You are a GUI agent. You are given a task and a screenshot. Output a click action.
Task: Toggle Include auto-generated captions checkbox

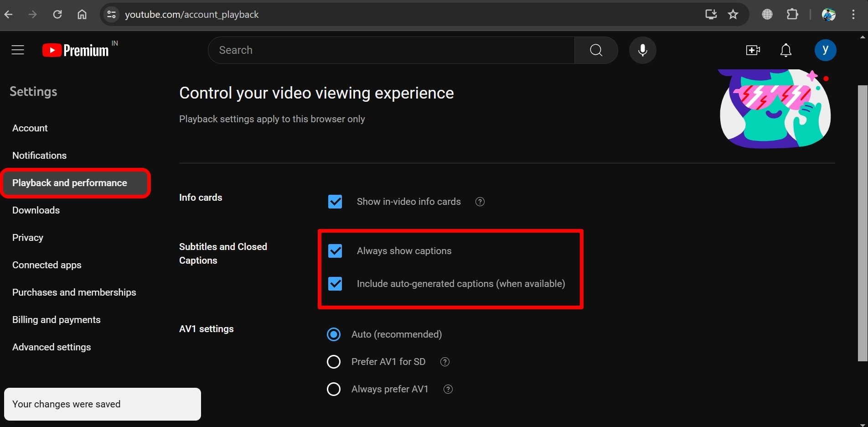point(335,284)
